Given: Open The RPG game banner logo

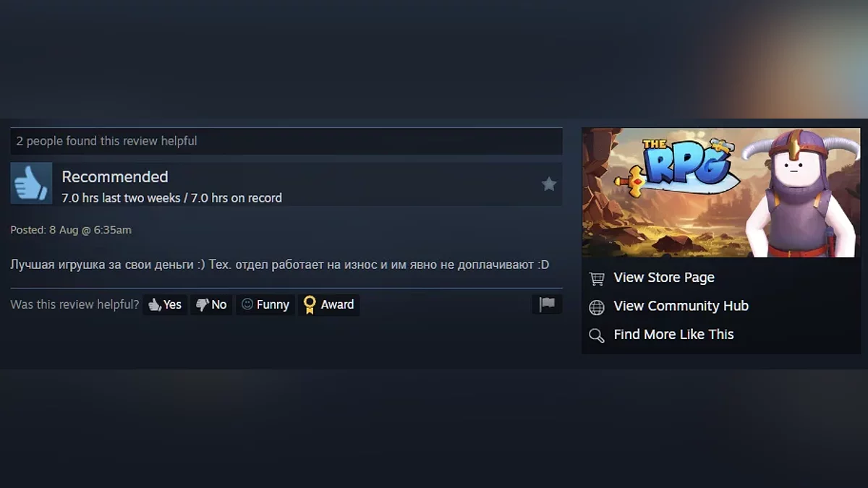Looking at the screenshot, I should click(721, 192).
